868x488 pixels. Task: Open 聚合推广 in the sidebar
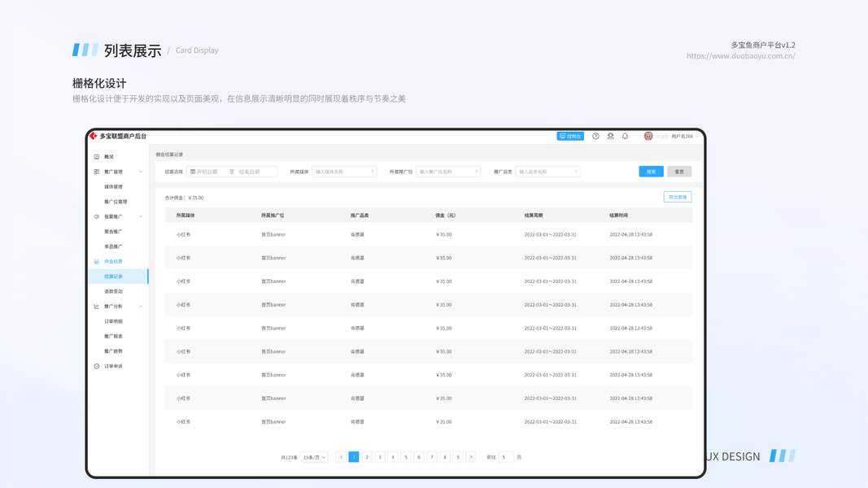pos(113,231)
